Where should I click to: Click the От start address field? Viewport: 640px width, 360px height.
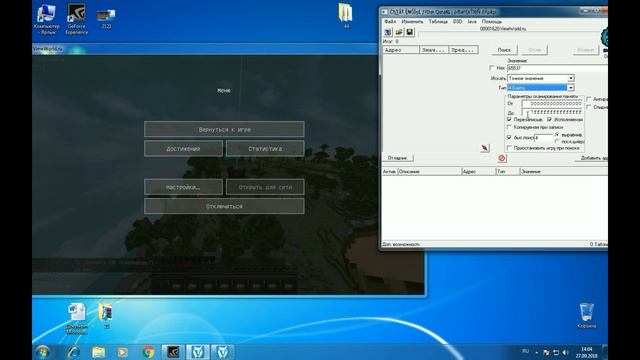[552, 104]
